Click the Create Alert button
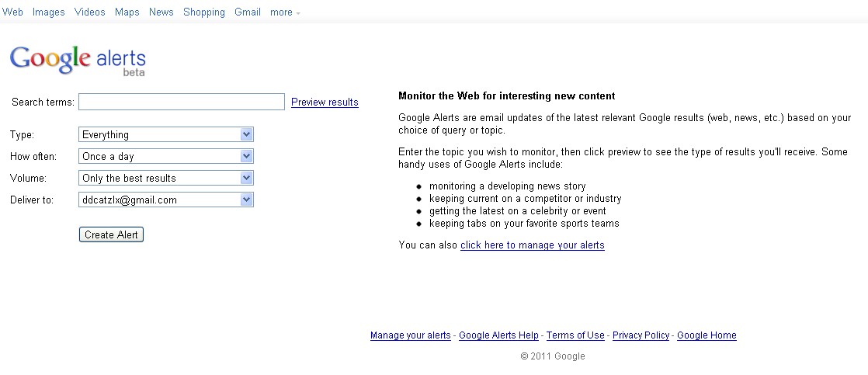868x375 pixels. click(x=111, y=234)
